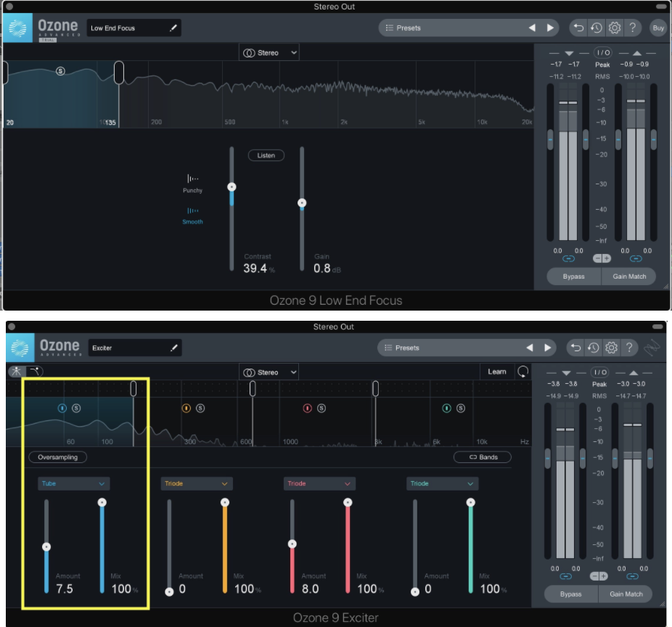Solo the orange second band in Exciter
This screenshot has height=627, width=672.
pyautogui.click(x=200, y=409)
